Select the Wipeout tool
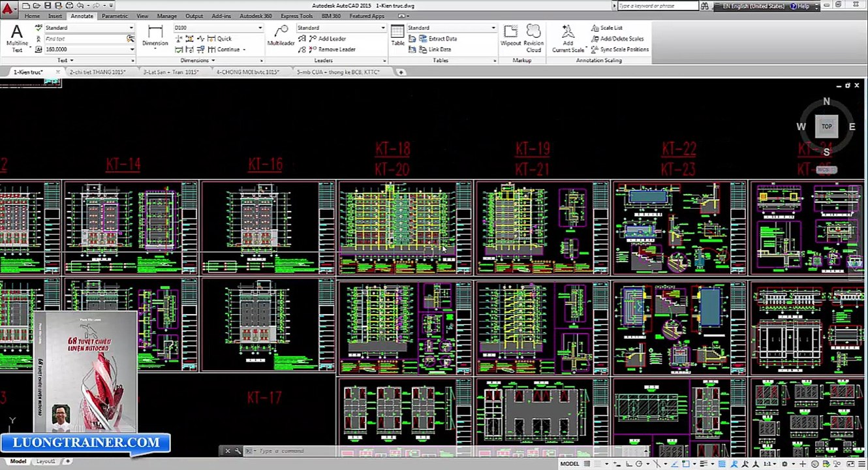Image resolution: width=868 pixels, height=470 pixels. (511, 36)
